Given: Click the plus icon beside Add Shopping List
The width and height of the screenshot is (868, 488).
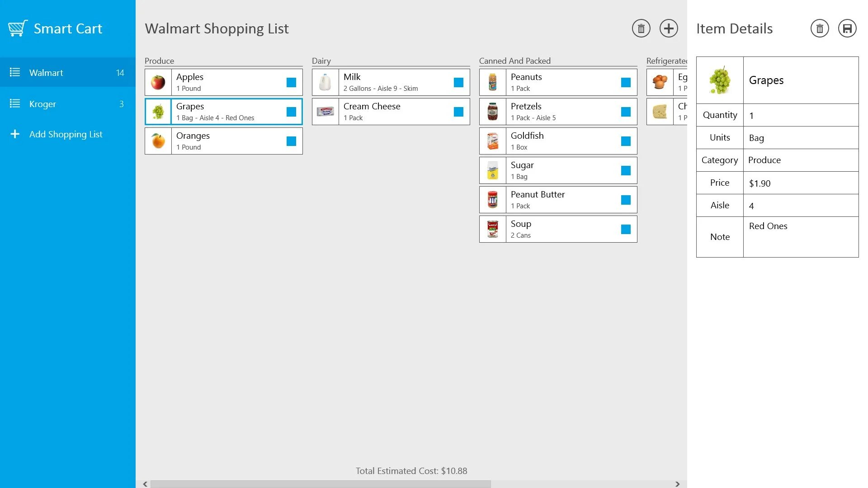Looking at the screenshot, I should (15, 134).
